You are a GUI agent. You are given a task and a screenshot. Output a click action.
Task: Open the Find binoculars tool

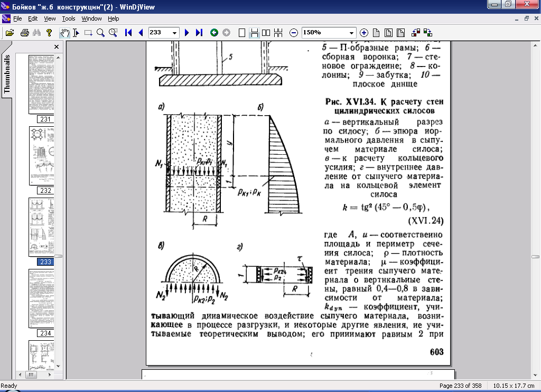36,33
